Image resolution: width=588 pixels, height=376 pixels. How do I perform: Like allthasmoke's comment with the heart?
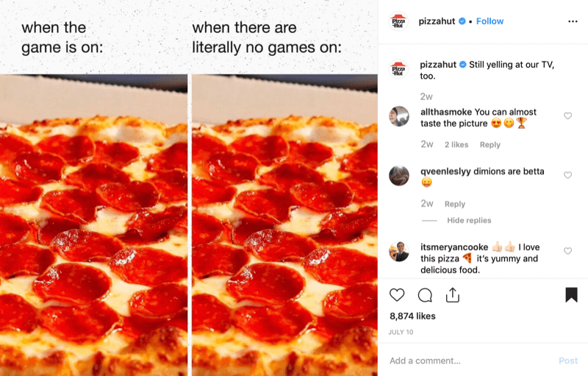567,116
